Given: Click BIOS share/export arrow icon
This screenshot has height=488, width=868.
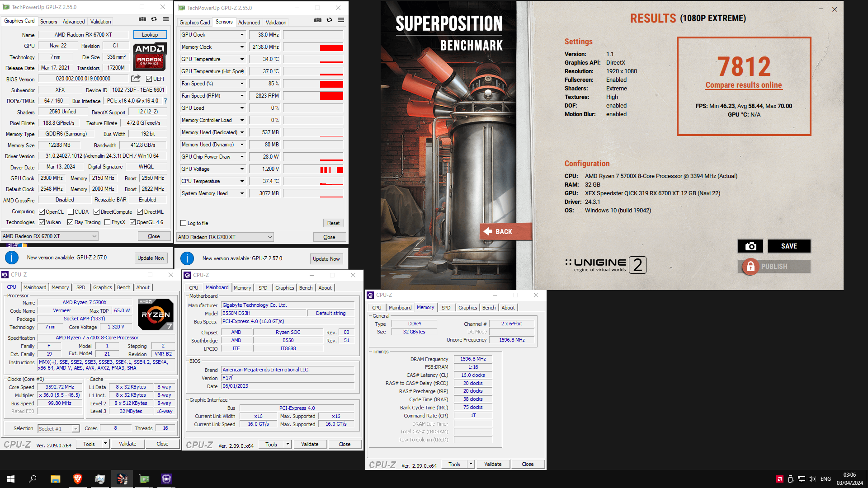Looking at the screenshot, I should point(136,79).
